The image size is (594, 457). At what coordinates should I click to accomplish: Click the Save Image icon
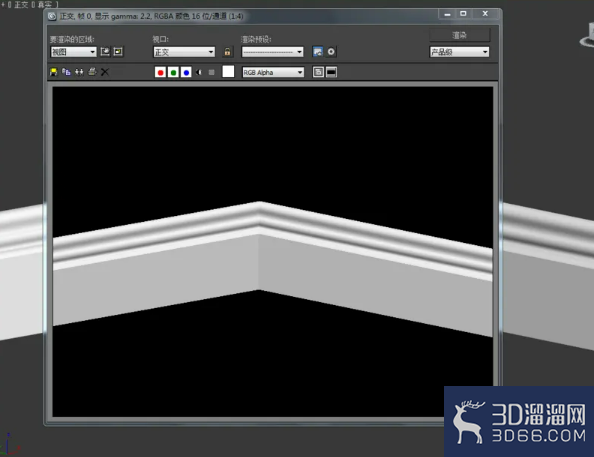click(x=53, y=72)
